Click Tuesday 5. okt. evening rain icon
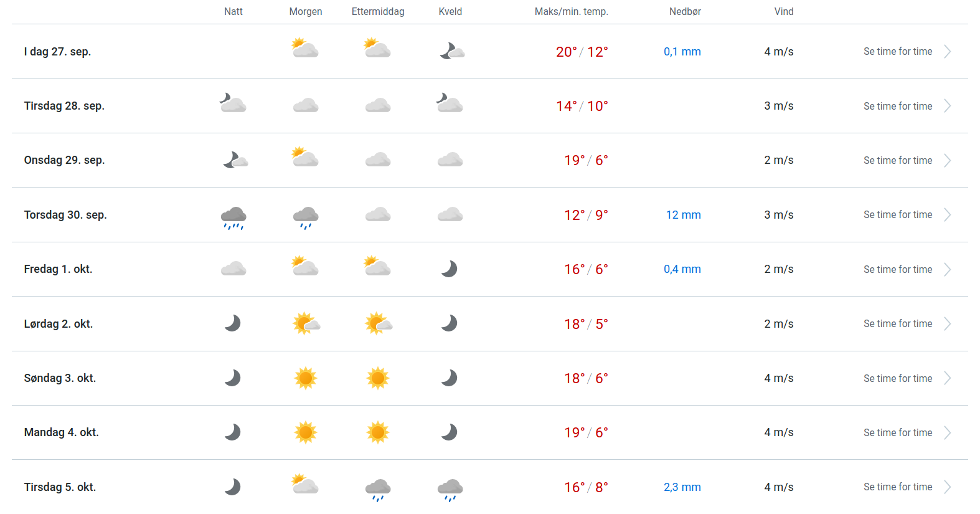 pyautogui.click(x=450, y=489)
